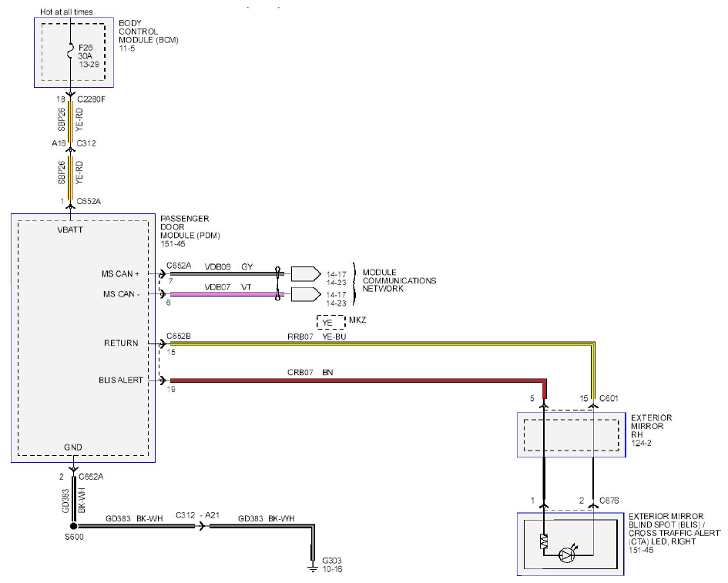The height and width of the screenshot is (583, 728).
Task: Click the 'F26 30A 13-29' fuse text
Action: coord(87,55)
